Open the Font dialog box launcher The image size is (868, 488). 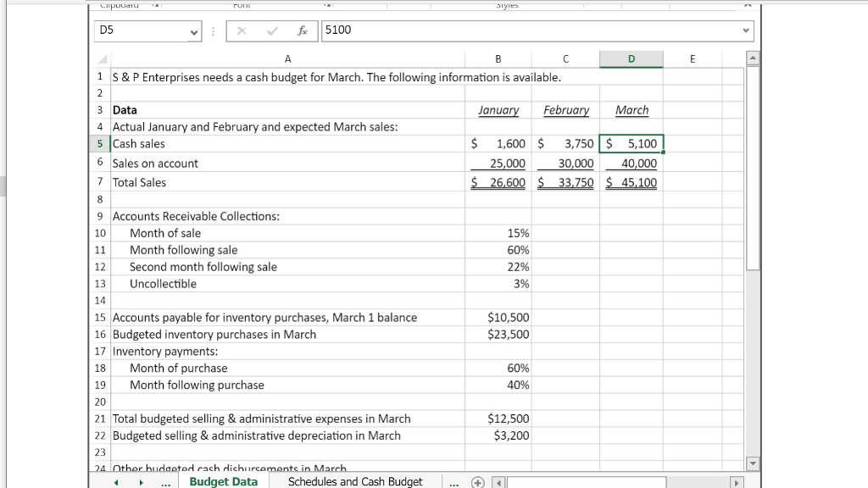coord(327,4)
